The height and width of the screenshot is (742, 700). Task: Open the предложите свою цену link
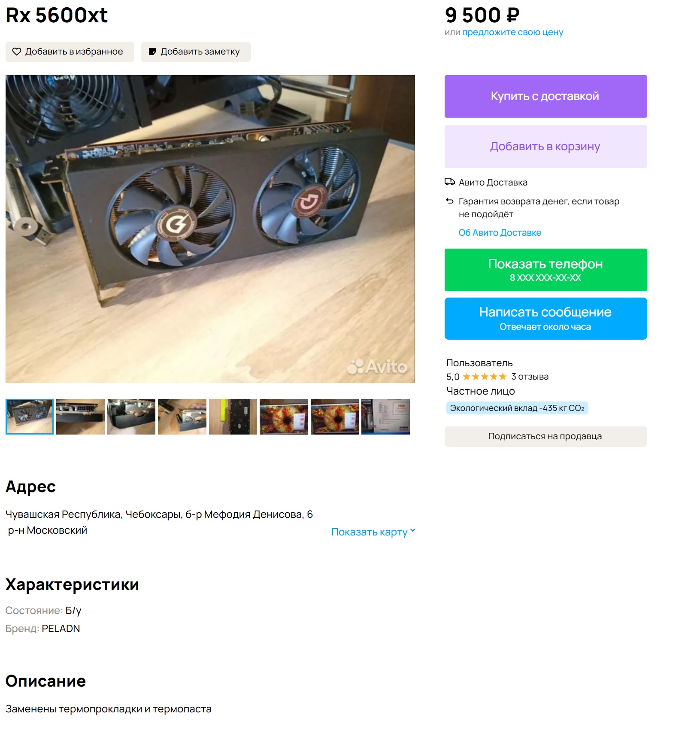(512, 32)
